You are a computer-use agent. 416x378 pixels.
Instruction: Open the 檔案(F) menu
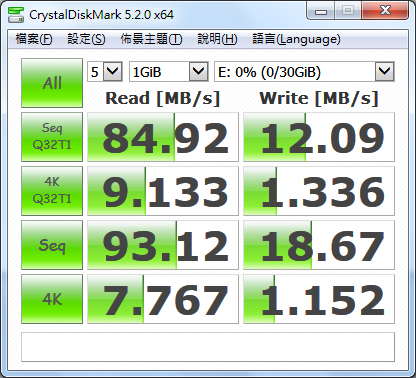click(34, 39)
